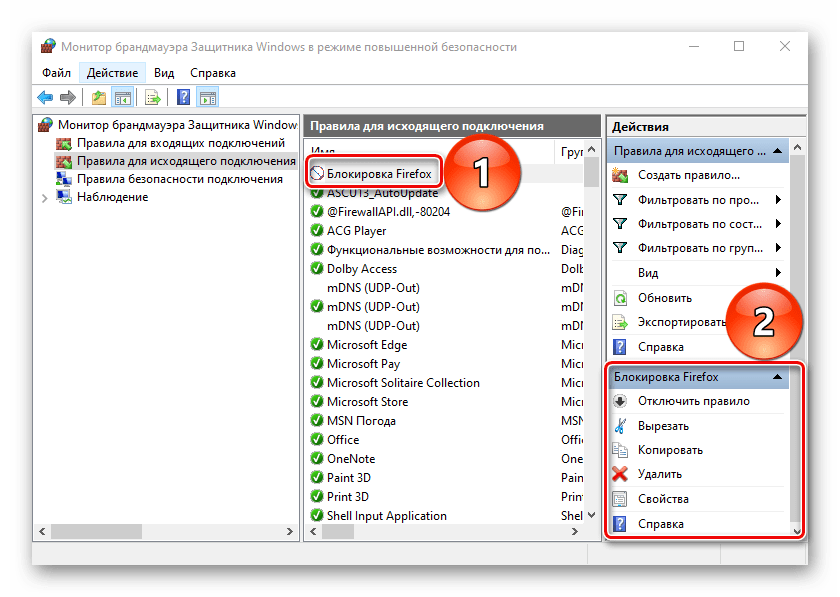This screenshot has height=597, width=840.
Task: Click the up-one-level folder toolbar icon
Action: 98,97
